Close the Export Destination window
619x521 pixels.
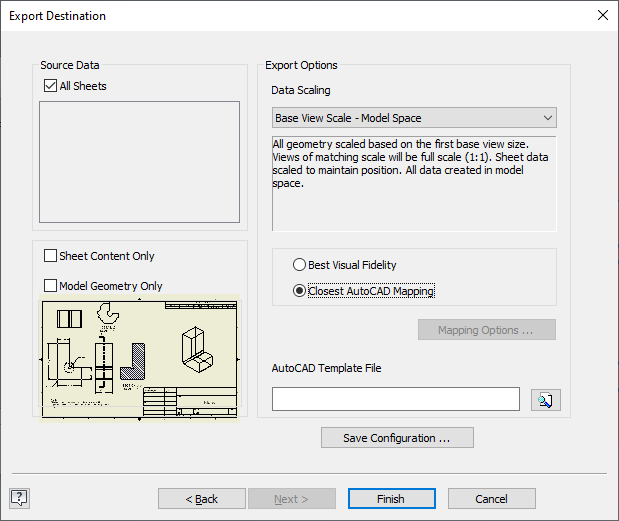(x=602, y=15)
